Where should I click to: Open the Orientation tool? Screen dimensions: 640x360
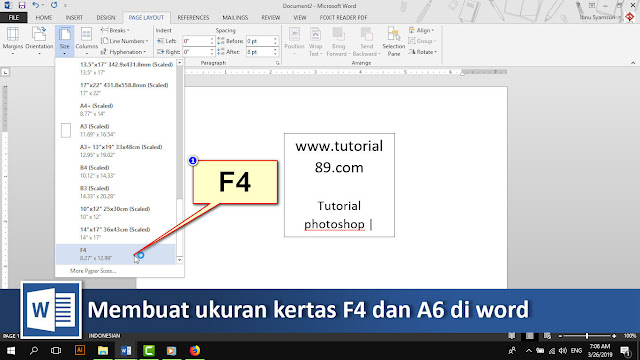point(39,40)
